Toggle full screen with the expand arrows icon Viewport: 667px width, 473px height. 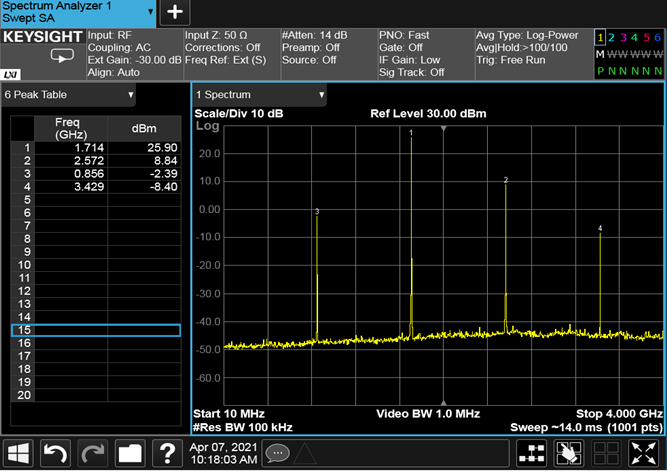[x=643, y=453]
